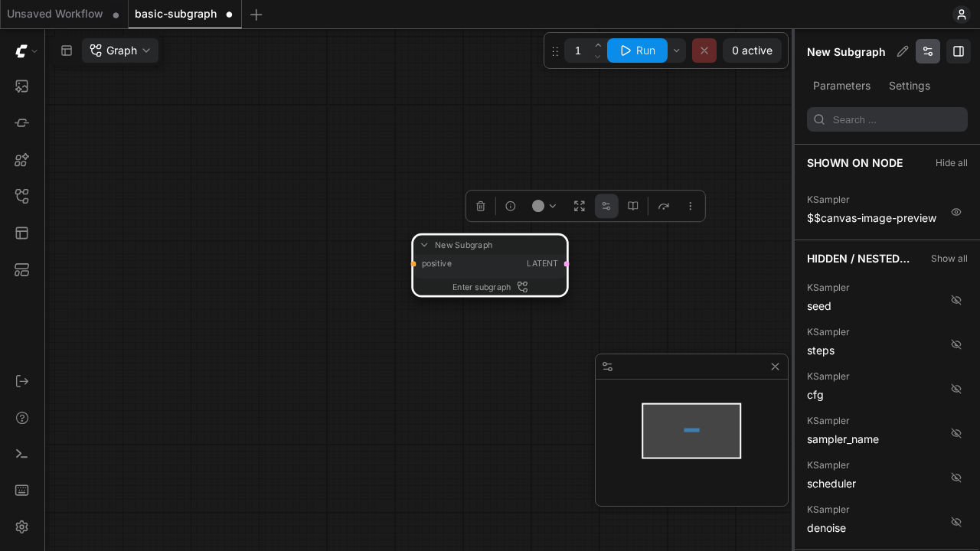Viewport: 980px width, 551px height.
Task: Click the sign out icon
Action: [22, 381]
